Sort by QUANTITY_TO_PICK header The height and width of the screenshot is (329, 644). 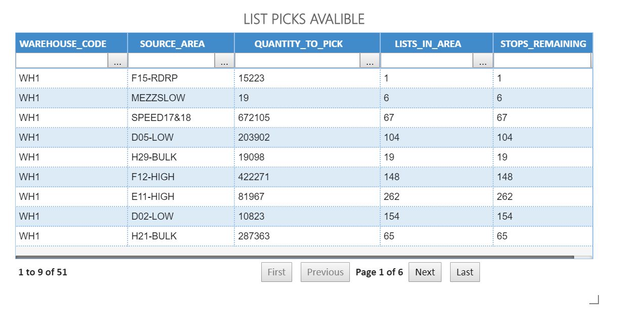(x=298, y=44)
